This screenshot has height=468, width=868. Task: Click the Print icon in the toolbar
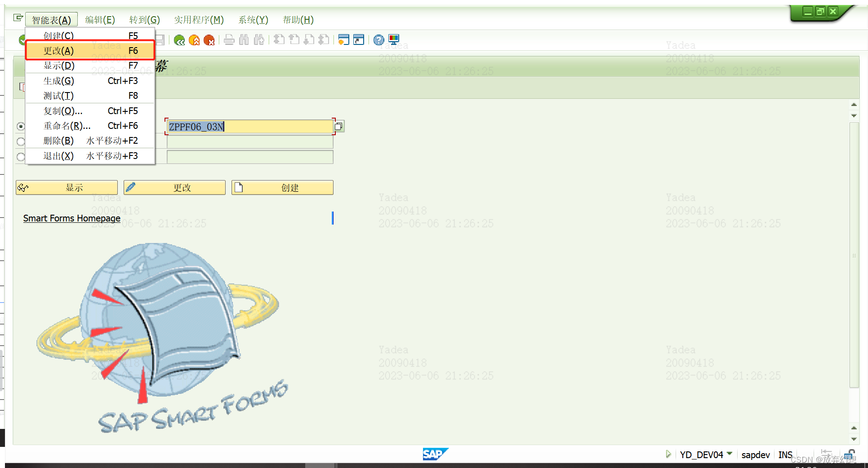pyautogui.click(x=229, y=40)
